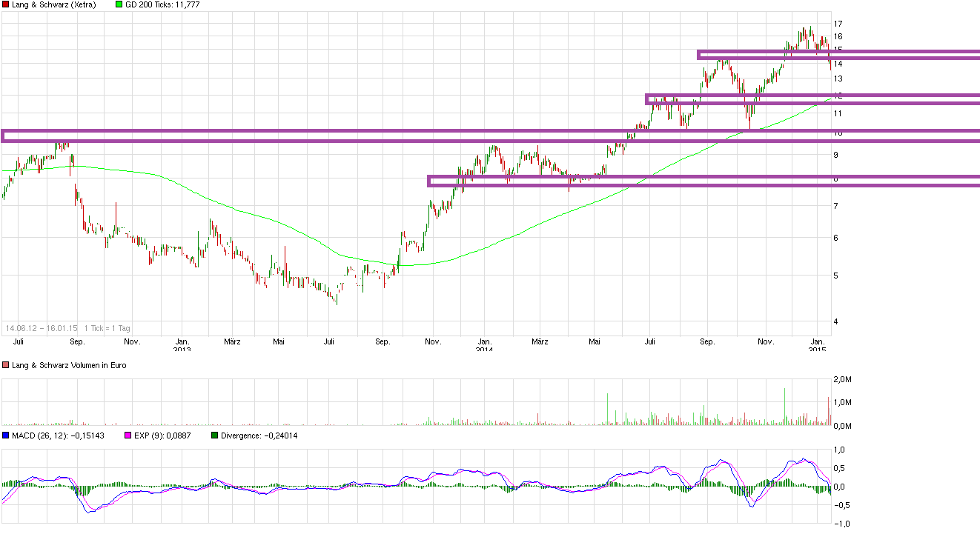Click price axis value 11
The image size is (980, 534).
pyautogui.click(x=838, y=113)
